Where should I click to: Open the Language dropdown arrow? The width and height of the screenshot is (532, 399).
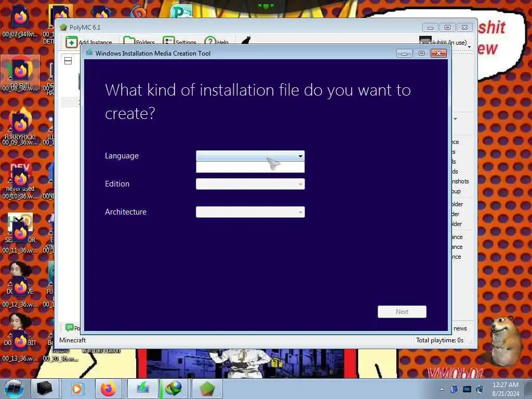300,156
